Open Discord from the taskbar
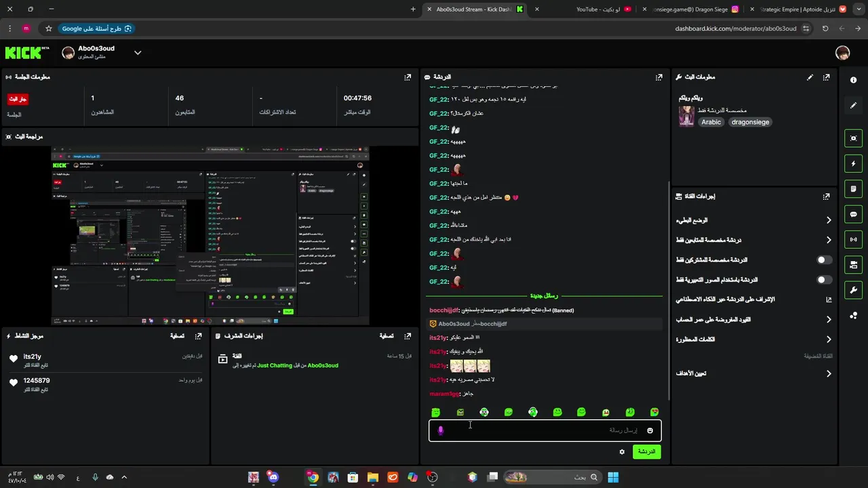The width and height of the screenshot is (868, 488). click(x=273, y=477)
